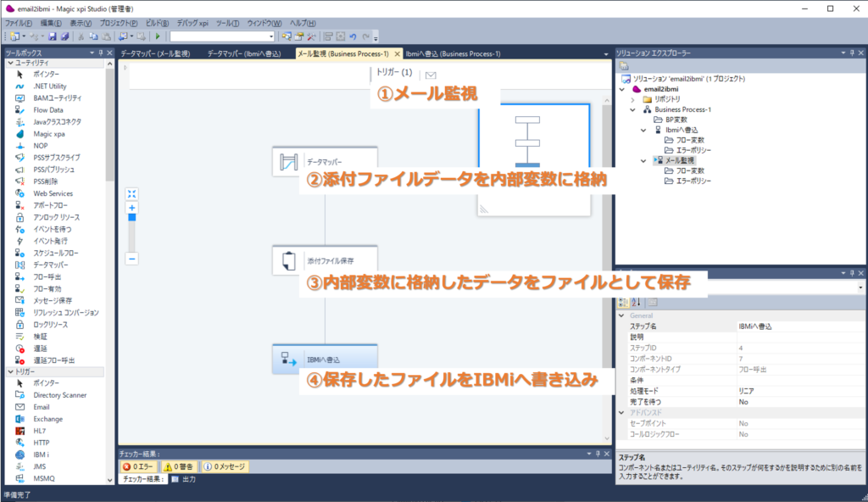Click the zoom-to-fit icon on the canvas
Image resolution: width=868 pixels, height=502 pixels.
tap(131, 194)
